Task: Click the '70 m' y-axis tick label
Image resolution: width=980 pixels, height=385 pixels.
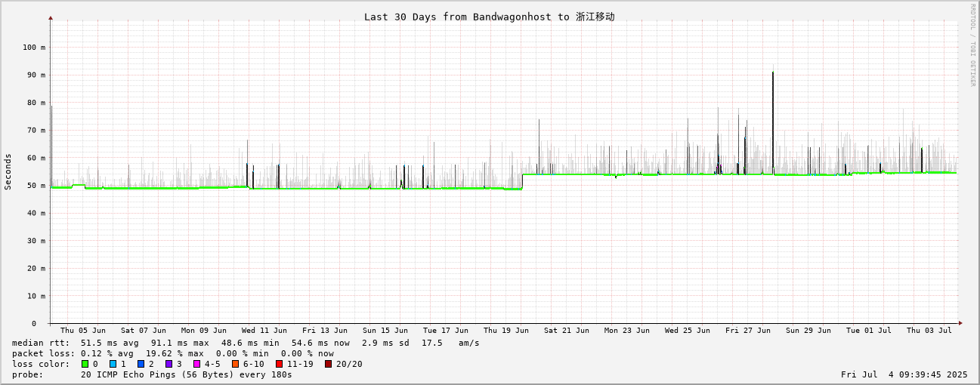Action: 36,130
